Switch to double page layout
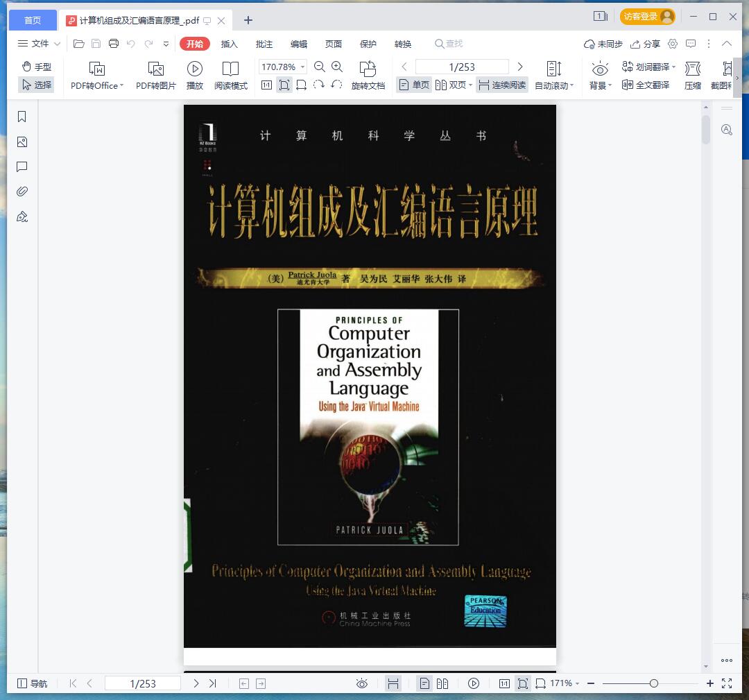The height and width of the screenshot is (700, 749). [x=451, y=85]
